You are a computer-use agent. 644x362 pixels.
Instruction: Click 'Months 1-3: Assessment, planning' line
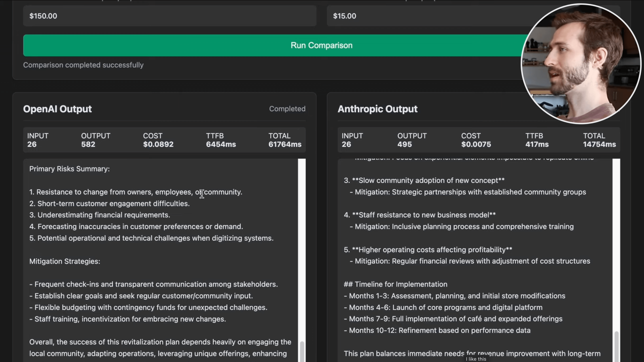click(455, 296)
